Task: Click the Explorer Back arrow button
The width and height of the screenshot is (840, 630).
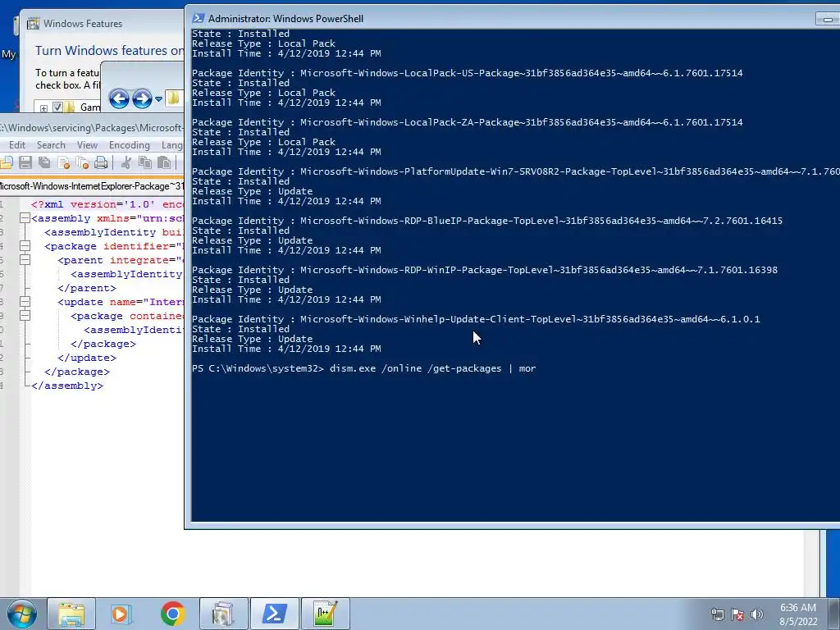Action: pos(119,98)
